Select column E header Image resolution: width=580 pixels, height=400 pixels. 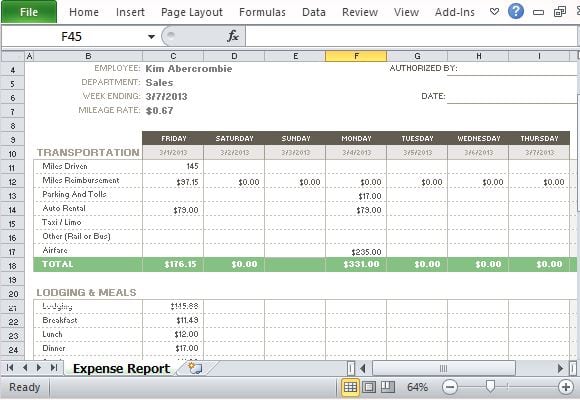pyautogui.click(x=295, y=56)
